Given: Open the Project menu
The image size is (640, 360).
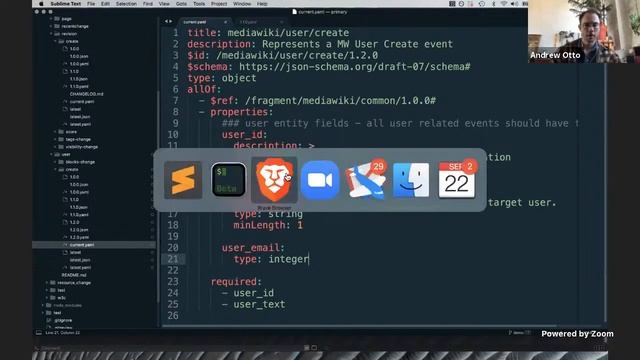Looking at the screenshot, I should pos(219,4).
